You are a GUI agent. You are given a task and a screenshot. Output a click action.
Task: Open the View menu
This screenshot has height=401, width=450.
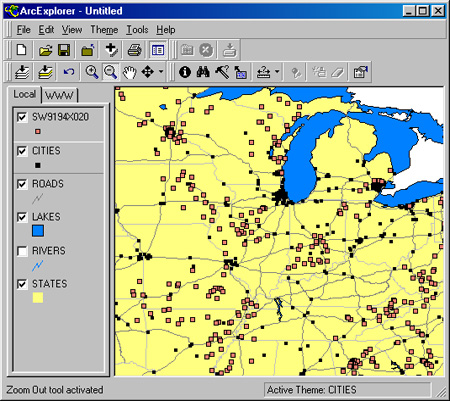(x=72, y=30)
